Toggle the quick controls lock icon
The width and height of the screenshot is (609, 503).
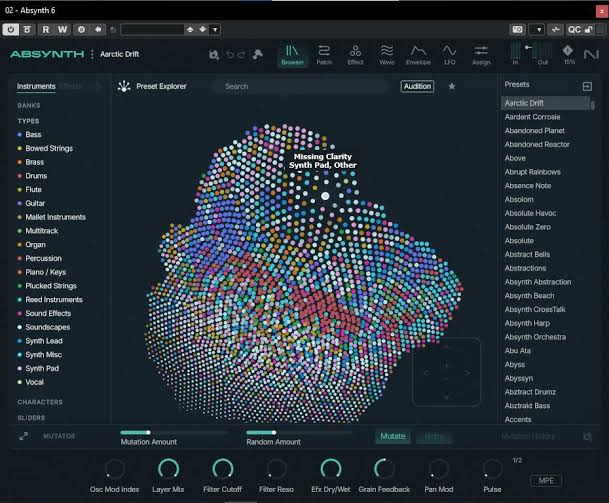click(589, 30)
